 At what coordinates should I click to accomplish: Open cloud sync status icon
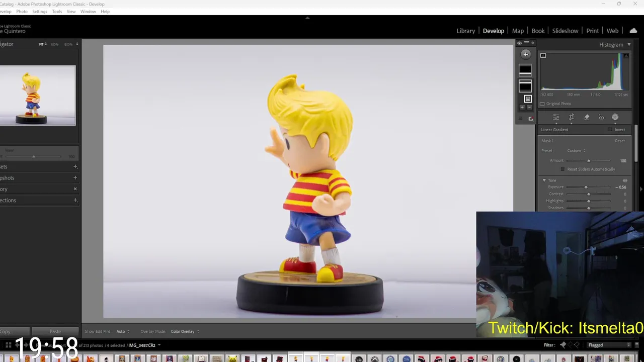click(x=633, y=31)
